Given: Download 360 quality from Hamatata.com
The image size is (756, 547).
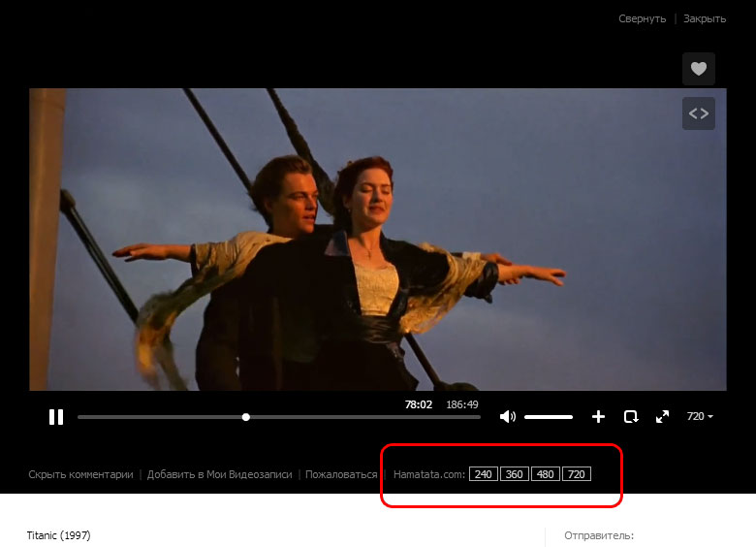Looking at the screenshot, I should tap(514, 474).
